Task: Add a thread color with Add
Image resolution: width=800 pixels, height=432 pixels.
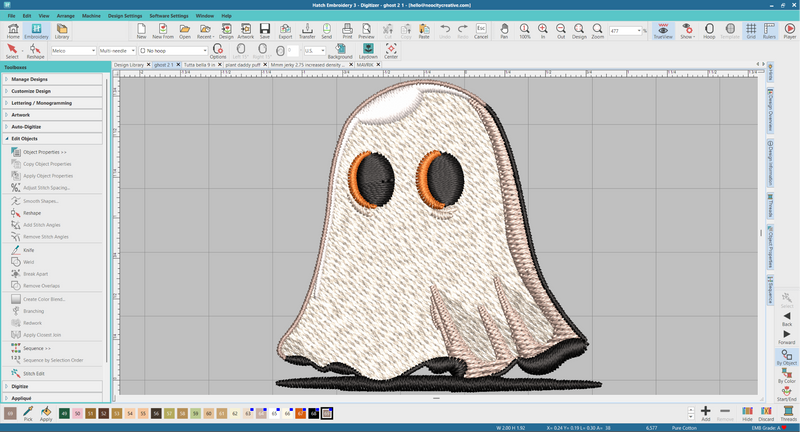Action: pos(706,413)
